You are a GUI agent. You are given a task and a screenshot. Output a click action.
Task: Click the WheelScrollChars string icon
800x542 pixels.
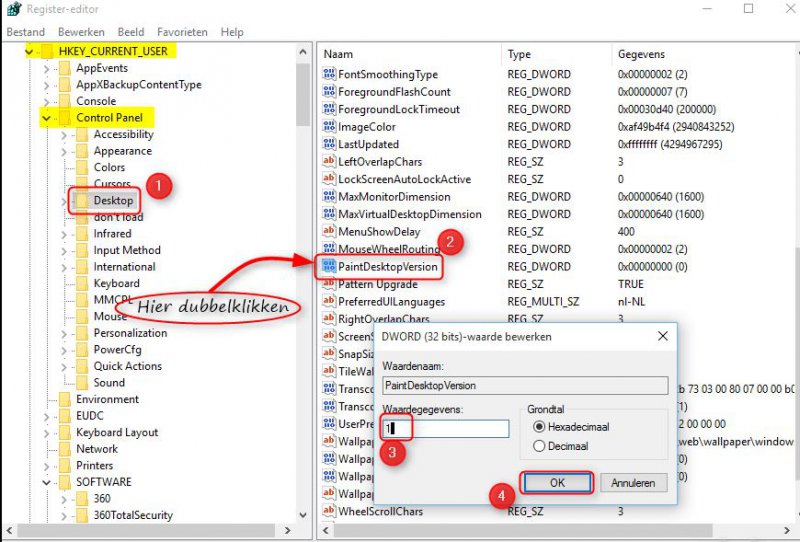[x=329, y=512]
